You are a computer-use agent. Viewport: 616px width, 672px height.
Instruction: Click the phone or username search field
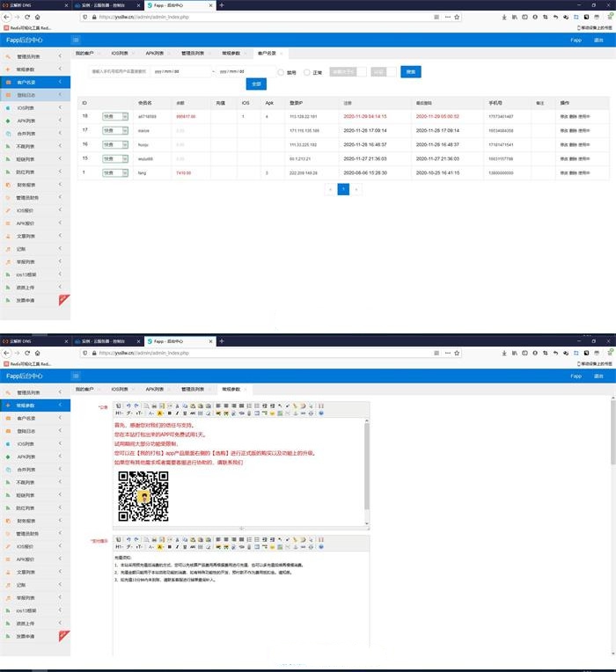tap(119, 71)
